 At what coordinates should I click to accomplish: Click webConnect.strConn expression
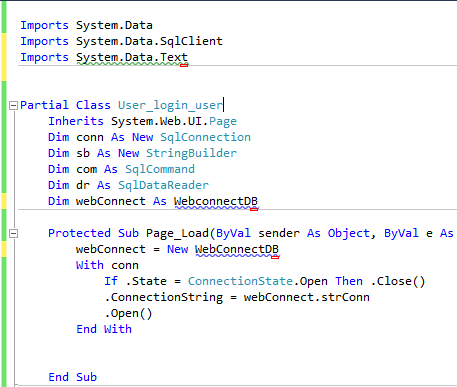[x=306, y=297]
